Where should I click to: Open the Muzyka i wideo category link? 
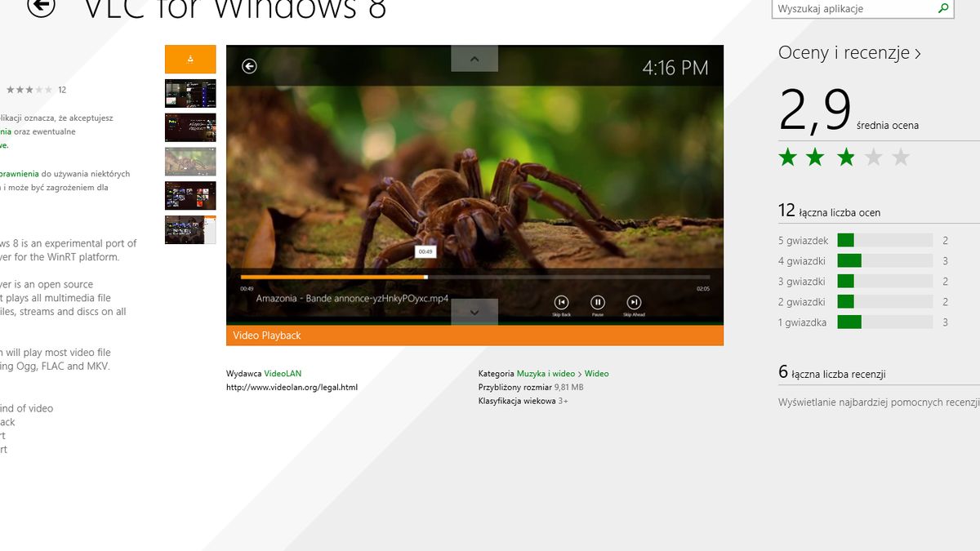(x=546, y=374)
